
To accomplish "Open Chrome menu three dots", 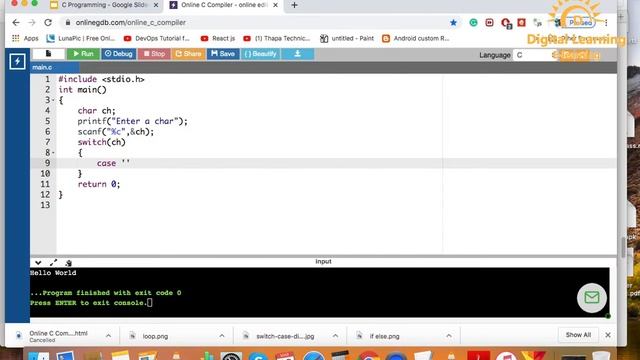I will click(606, 23).
